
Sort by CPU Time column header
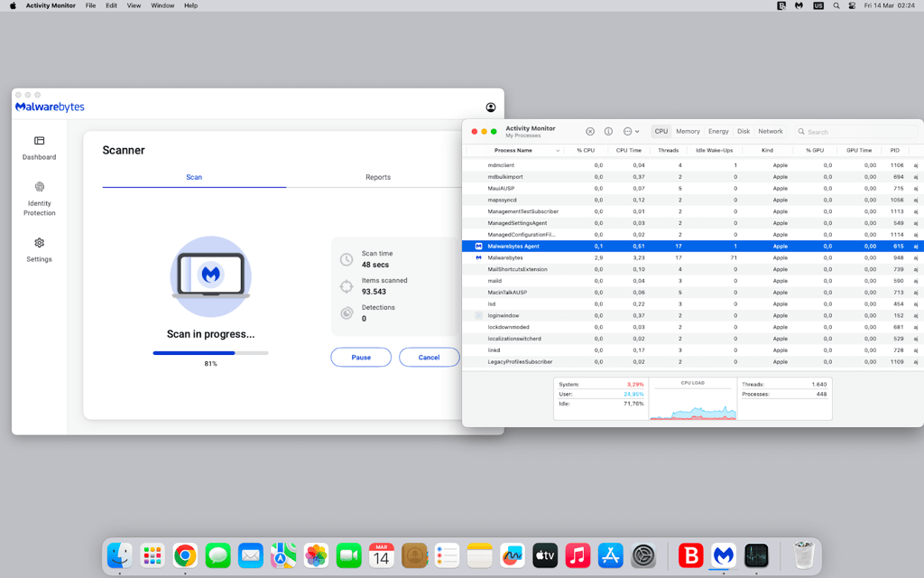click(629, 151)
